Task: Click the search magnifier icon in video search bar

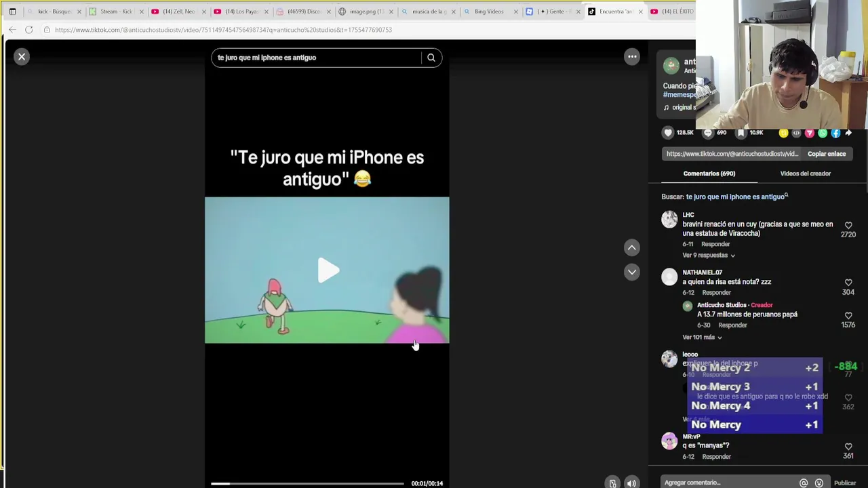Action: (431, 58)
